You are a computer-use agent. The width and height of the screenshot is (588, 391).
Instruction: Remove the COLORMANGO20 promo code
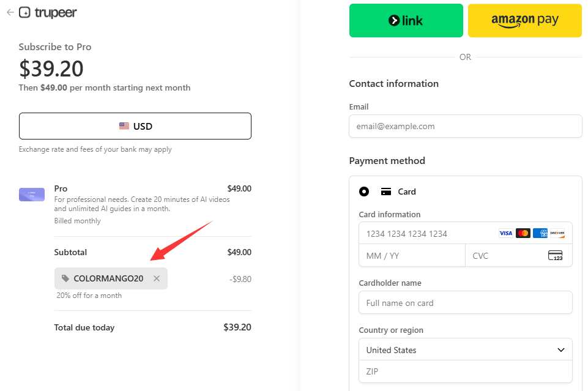pos(157,278)
